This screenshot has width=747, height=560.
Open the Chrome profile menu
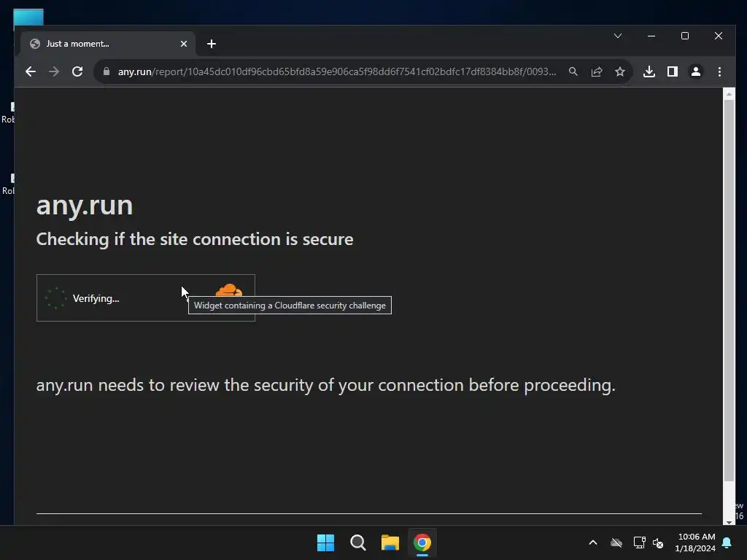695,71
